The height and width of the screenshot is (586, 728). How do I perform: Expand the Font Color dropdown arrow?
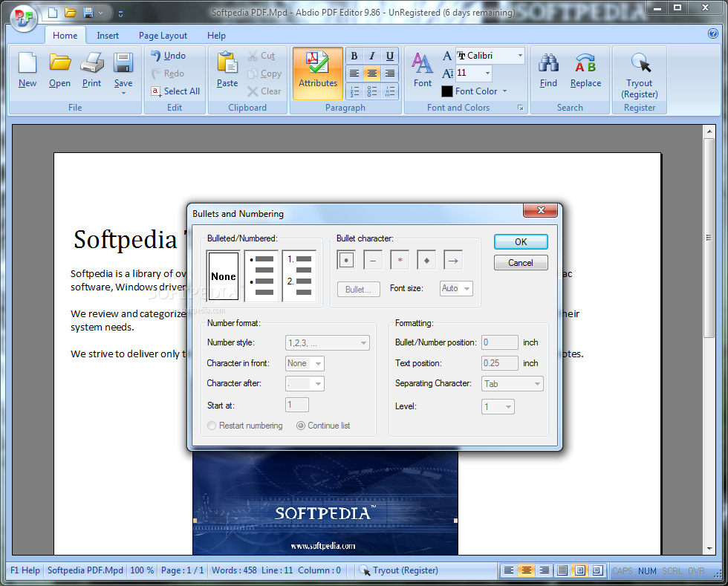click(504, 91)
